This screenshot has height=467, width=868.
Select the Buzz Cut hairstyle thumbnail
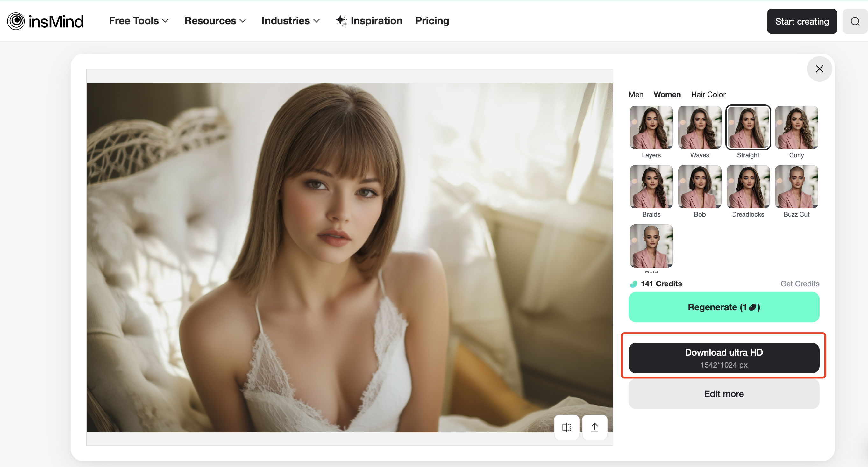click(x=796, y=186)
